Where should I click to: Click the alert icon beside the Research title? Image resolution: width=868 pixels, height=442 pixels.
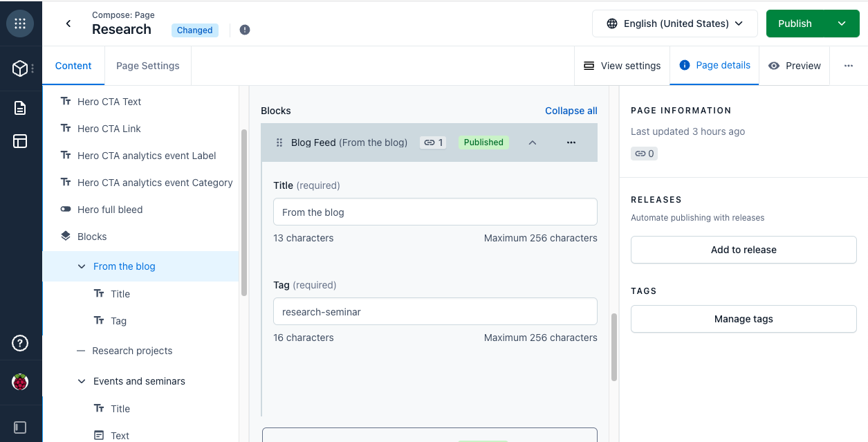(x=245, y=30)
